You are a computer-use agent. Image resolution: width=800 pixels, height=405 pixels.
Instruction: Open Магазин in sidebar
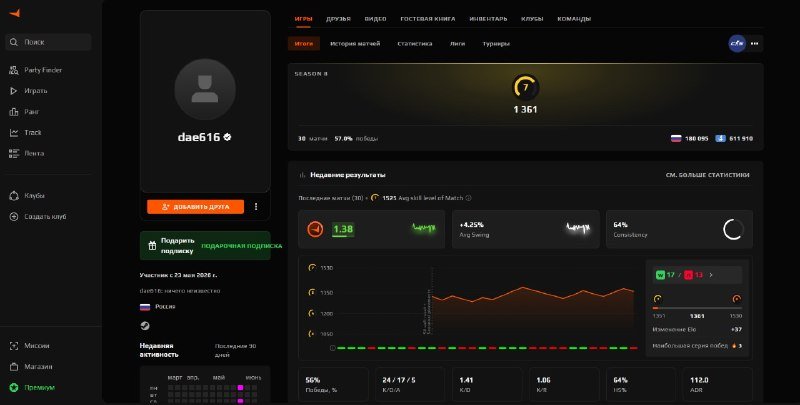(x=31, y=367)
